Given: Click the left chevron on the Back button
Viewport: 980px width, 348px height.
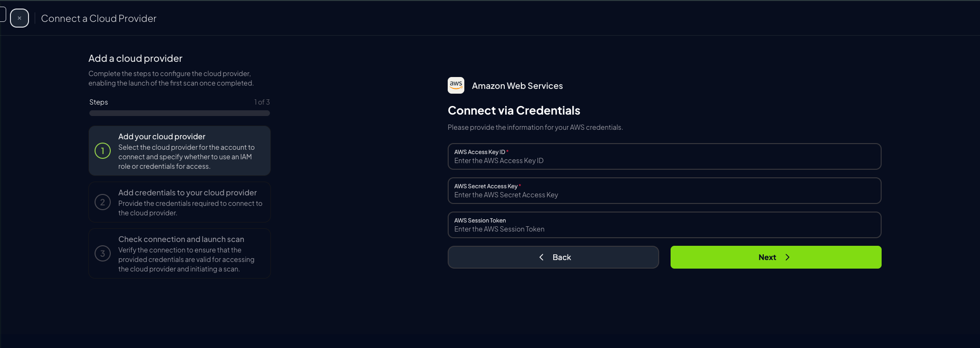Looking at the screenshot, I should (x=541, y=257).
